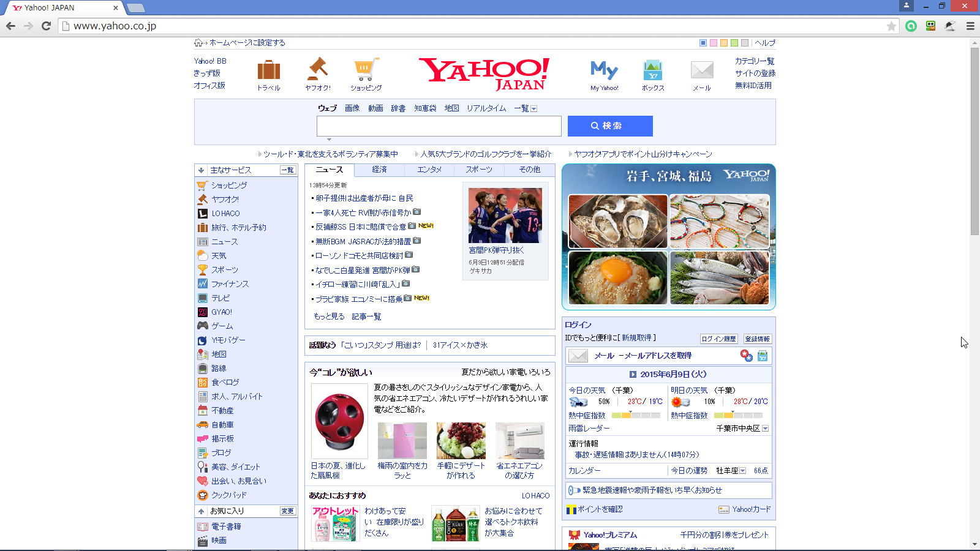Open ヘルプ link at top right

coord(765,43)
